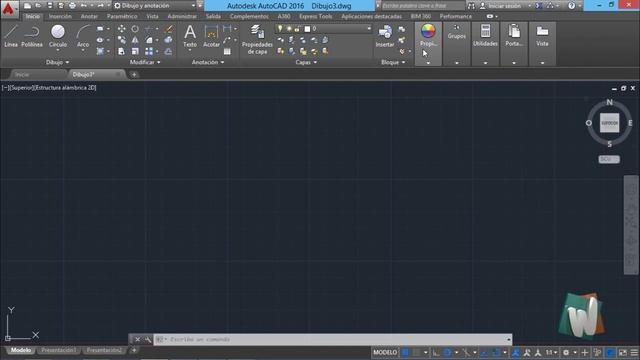
Task: Expand the Capas panel
Action: point(306,62)
